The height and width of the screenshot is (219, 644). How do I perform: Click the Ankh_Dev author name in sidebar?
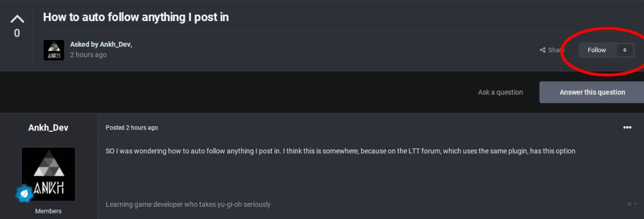coord(48,128)
